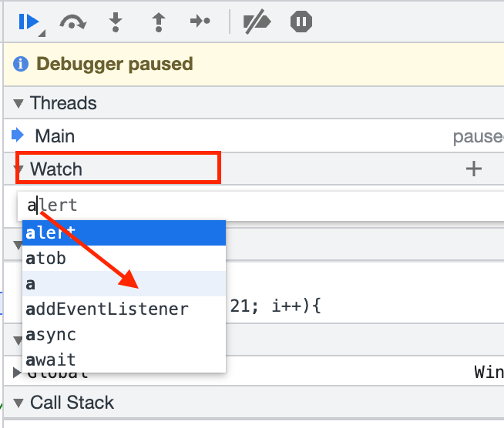This screenshot has width=504, height=428.
Task: Click the Step over next function call icon
Action: (x=73, y=22)
